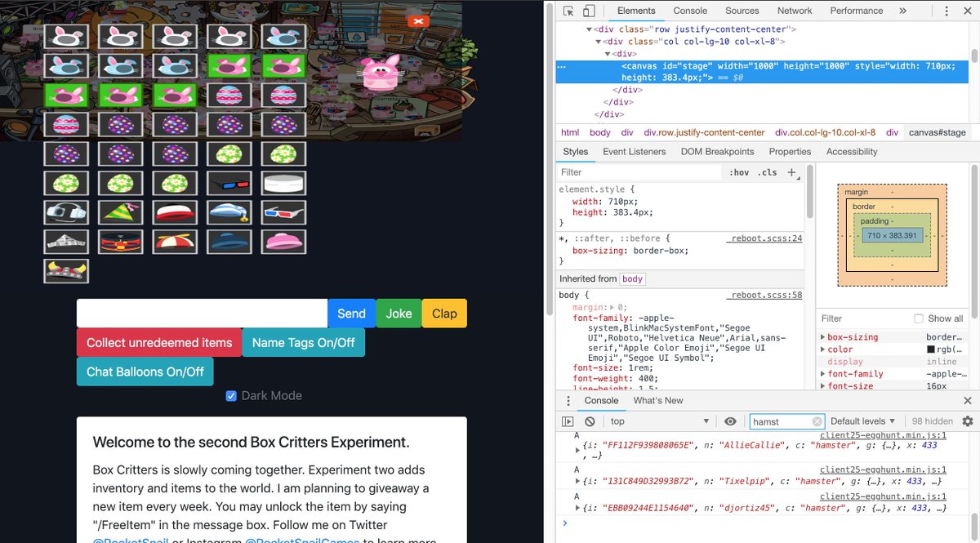Switch to the Network tab

794,11
